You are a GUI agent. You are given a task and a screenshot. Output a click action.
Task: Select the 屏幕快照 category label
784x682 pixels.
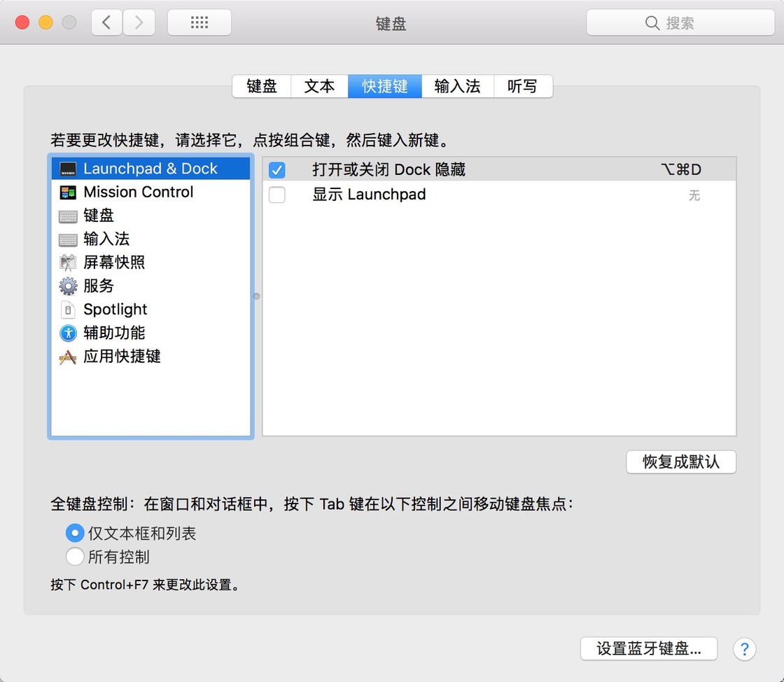pyautogui.click(x=114, y=263)
